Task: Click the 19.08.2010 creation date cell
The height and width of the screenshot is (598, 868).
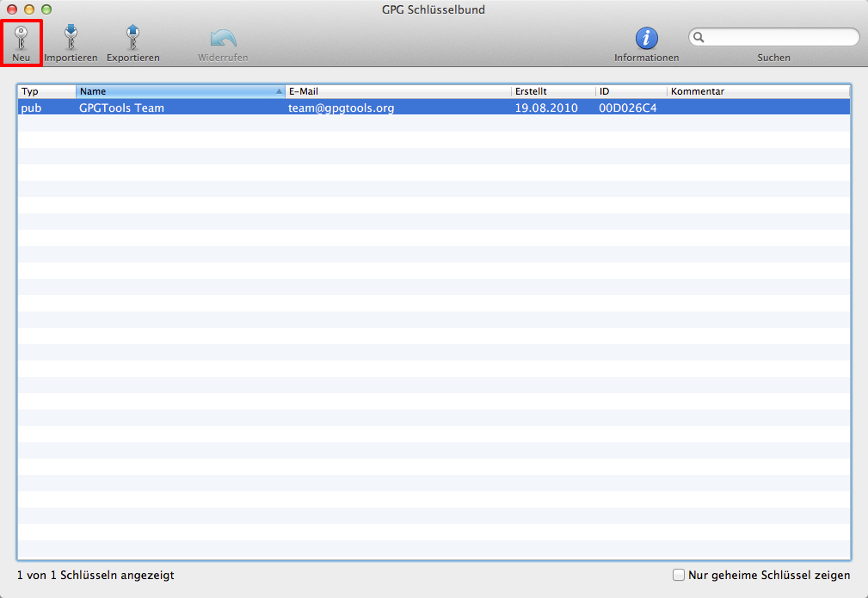Action: (x=546, y=108)
